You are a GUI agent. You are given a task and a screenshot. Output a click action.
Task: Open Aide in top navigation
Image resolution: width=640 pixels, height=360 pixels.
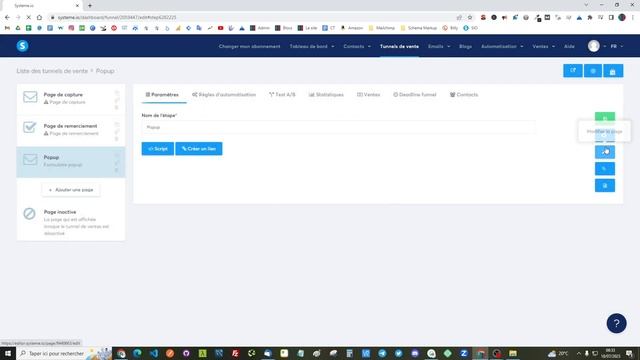coord(569,47)
